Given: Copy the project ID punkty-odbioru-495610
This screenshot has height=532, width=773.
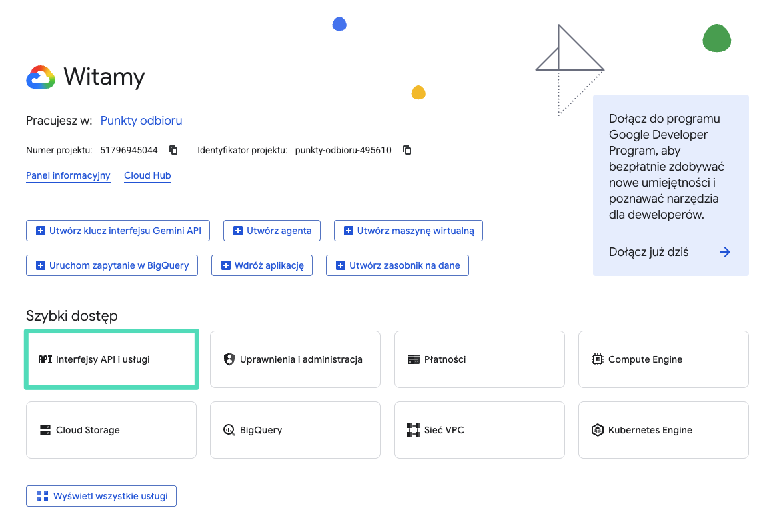Looking at the screenshot, I should pos(407,150).
